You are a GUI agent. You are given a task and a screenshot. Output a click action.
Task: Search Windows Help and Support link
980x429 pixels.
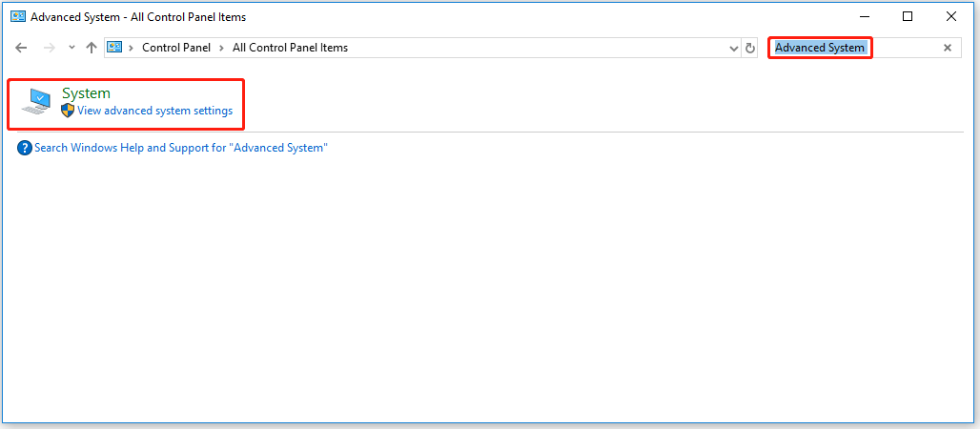(180, 148)
